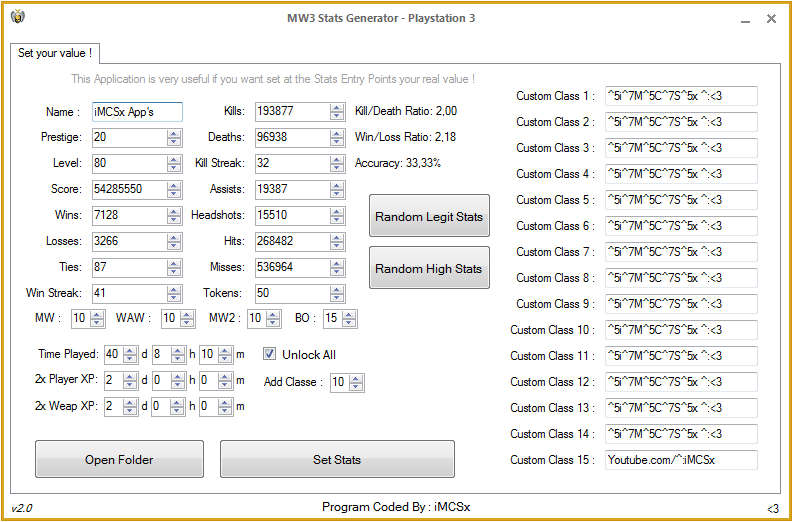Click the Prestige spinner arrows

tap(173, 138)
